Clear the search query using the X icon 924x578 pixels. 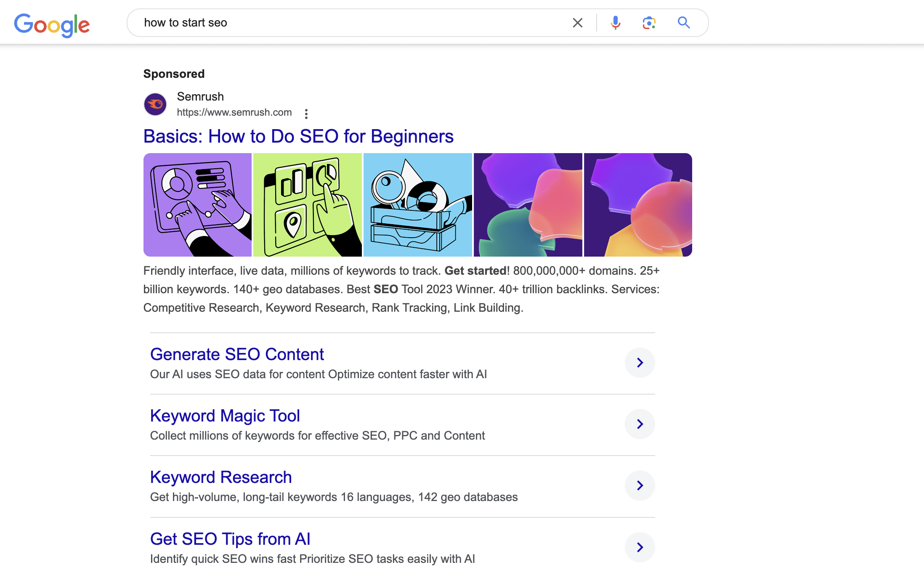coord(577,23)
